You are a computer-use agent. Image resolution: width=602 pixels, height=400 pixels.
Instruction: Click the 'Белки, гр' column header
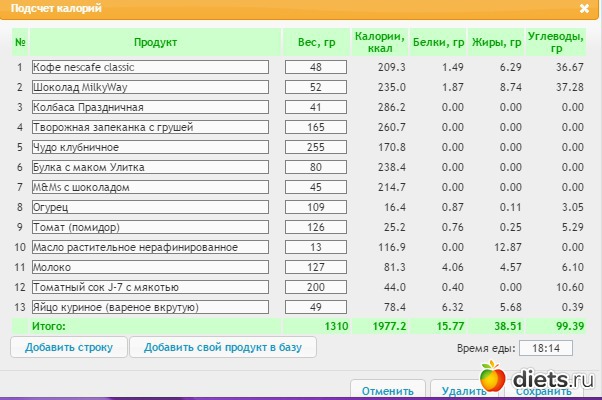point(438,42)
